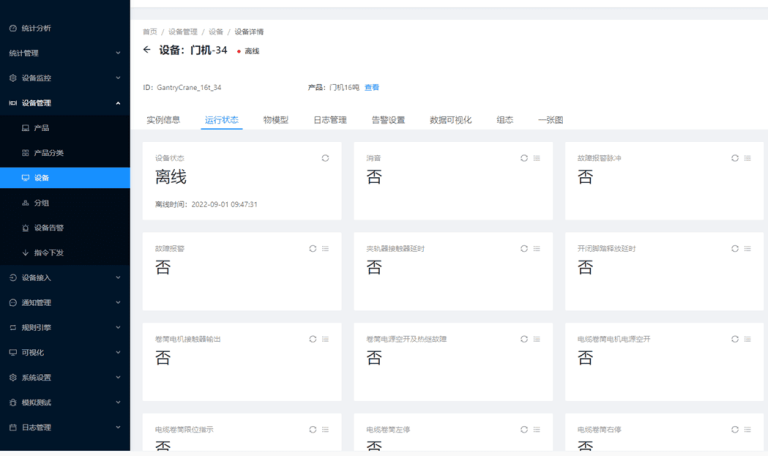The width and height of the screenshot is (768, 456).
Task: Click the back arrow beside 设备：门机-34
Action: click(147, 50)
